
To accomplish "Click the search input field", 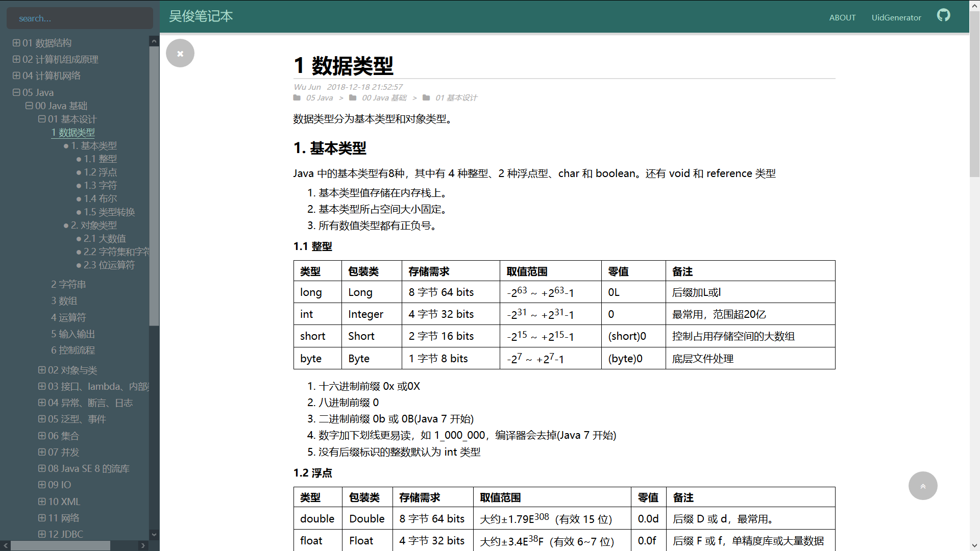I will pyautogui.click(x=80, y=18).
